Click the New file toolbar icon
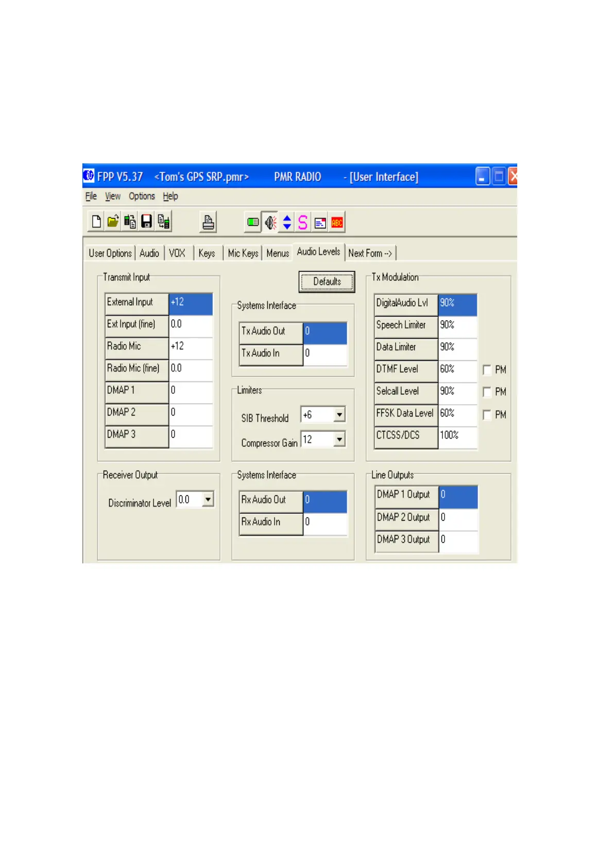 click(x=96, y=222)
